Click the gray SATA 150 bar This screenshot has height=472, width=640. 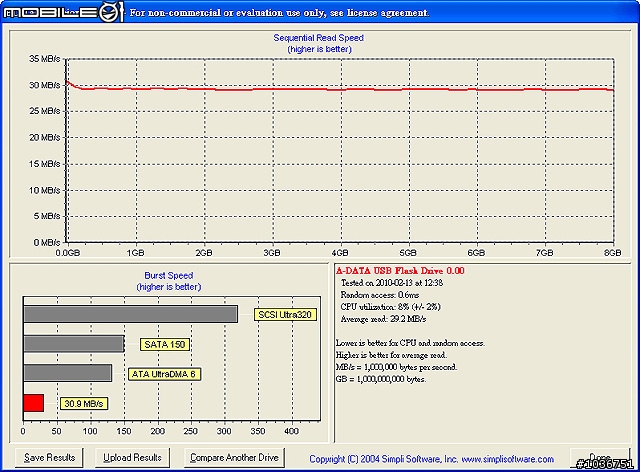tap(74, 344)
